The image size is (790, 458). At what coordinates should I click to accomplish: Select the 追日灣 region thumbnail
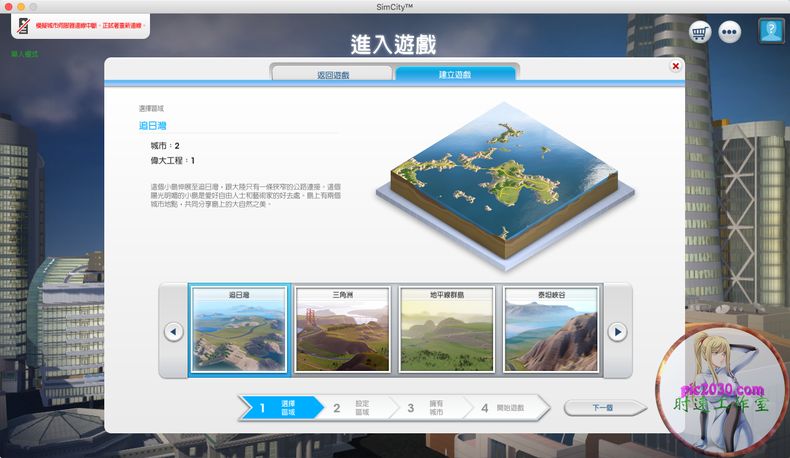[239, 331]
